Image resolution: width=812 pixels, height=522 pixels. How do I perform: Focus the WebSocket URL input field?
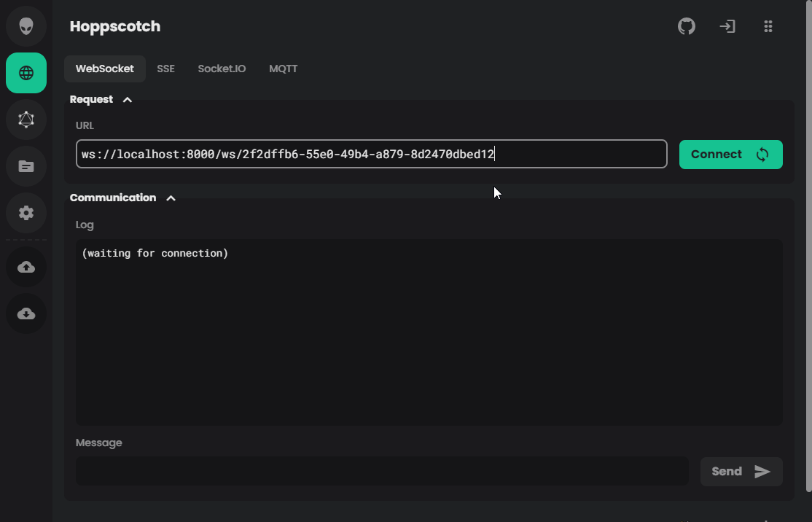point(371,154)
